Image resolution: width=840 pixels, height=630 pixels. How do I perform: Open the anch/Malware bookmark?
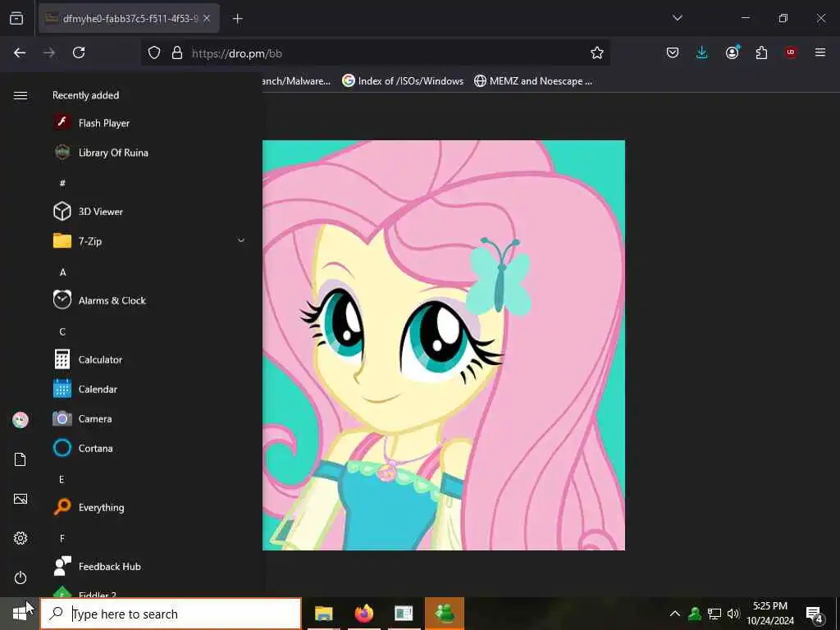click(x=296, y=81)
